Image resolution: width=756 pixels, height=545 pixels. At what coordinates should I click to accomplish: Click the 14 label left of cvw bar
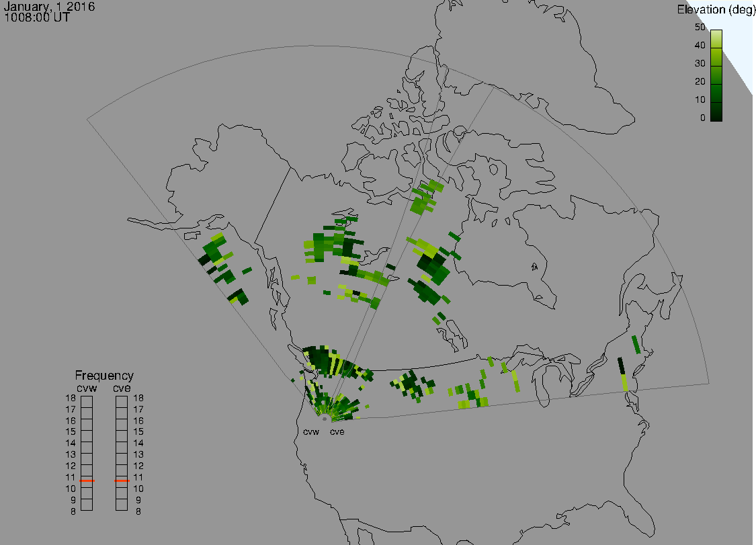(x=71, y=444)
